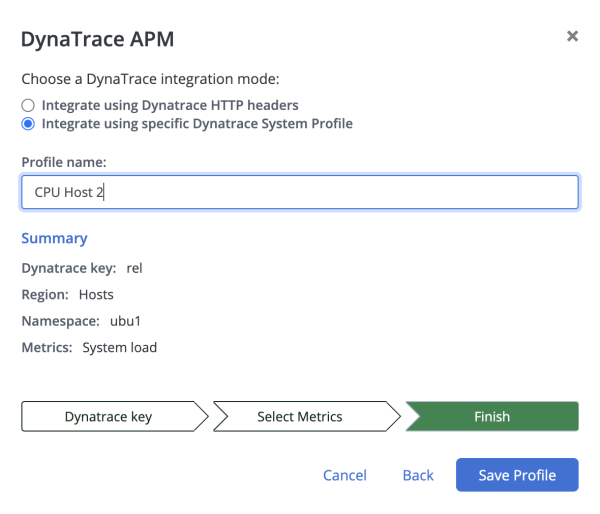Click the Dynatrace key value 'rel'
The width and height of the screenshot is (600, 514).
coord(134,268)
